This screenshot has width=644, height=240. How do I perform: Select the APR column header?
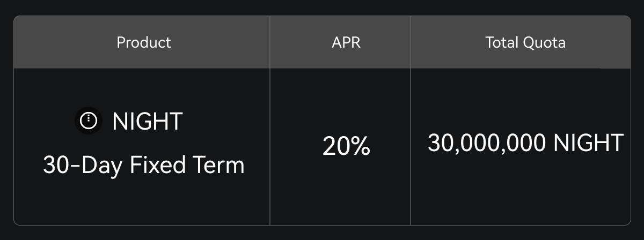point(346,42)
